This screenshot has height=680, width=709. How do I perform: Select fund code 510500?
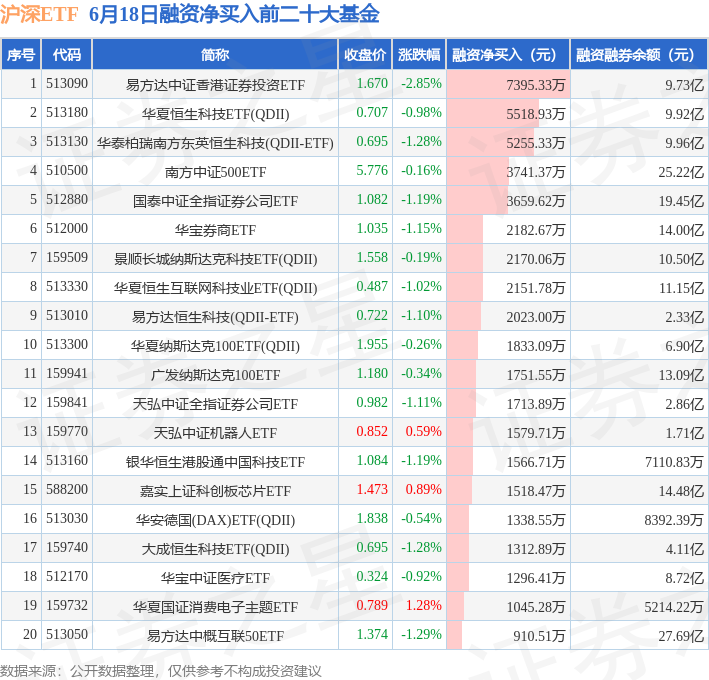point(67,170)
